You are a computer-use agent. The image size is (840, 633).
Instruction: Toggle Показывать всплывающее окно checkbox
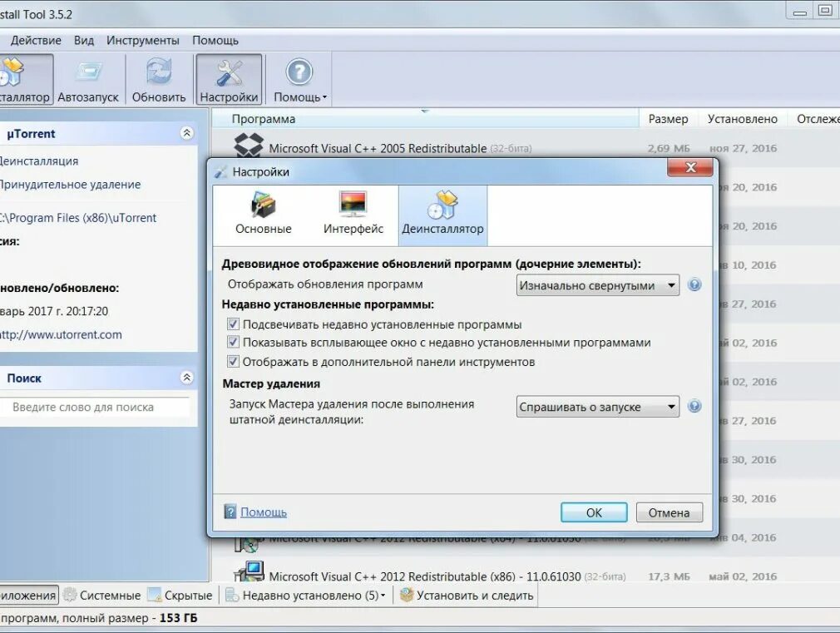pos(233,342)
